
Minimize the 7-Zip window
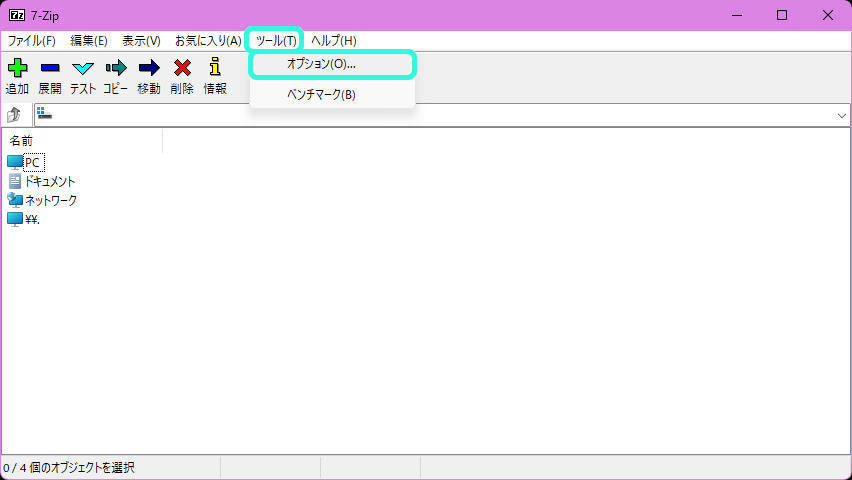pyautogui.click(x=737, y=15)
